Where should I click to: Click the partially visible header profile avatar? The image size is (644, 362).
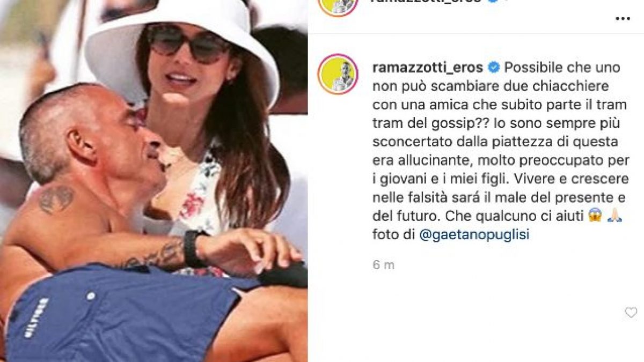pyautogui.click(x=338, y=6)
